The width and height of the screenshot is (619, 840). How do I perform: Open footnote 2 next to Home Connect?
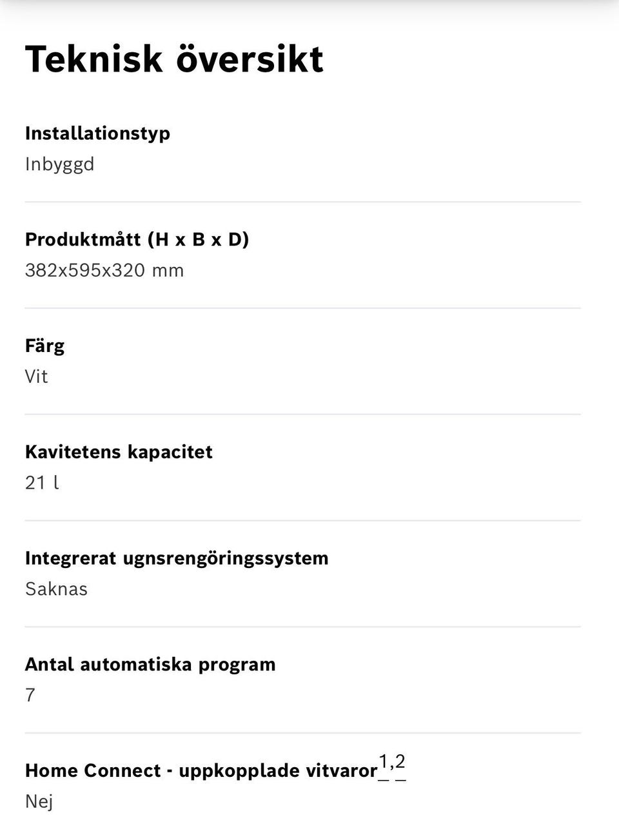[x=400, y=763]
